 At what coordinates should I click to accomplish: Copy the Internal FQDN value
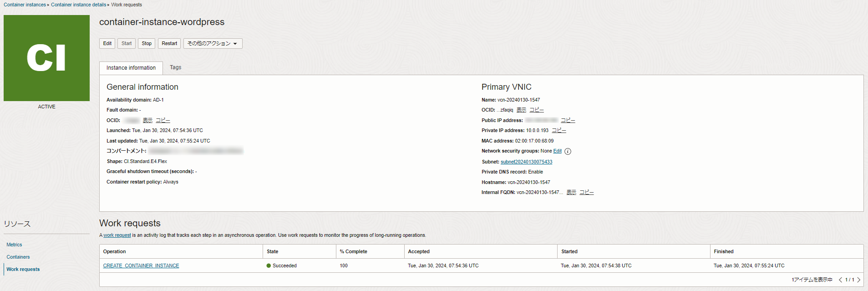(586, 193)
